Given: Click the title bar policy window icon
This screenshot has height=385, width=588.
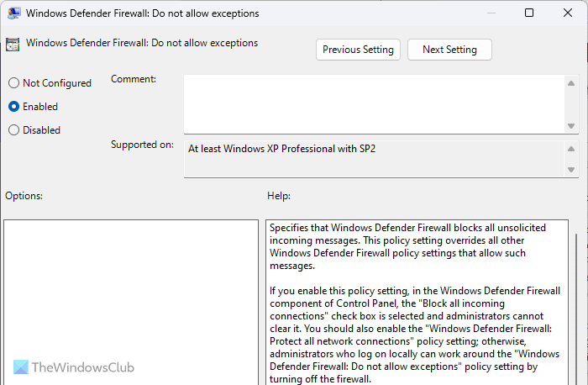Looking at the screenshot, I should 12,13.
